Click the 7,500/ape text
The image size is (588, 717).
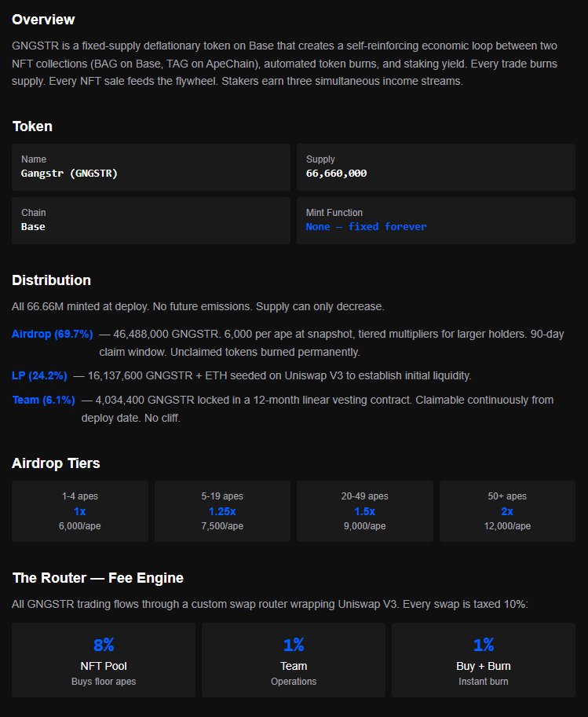tap(222, 526)
